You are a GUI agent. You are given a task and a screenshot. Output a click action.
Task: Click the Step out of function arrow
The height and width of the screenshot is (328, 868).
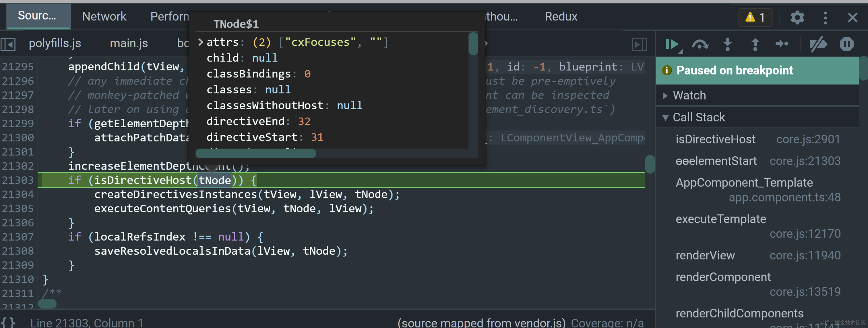[755, 44]
